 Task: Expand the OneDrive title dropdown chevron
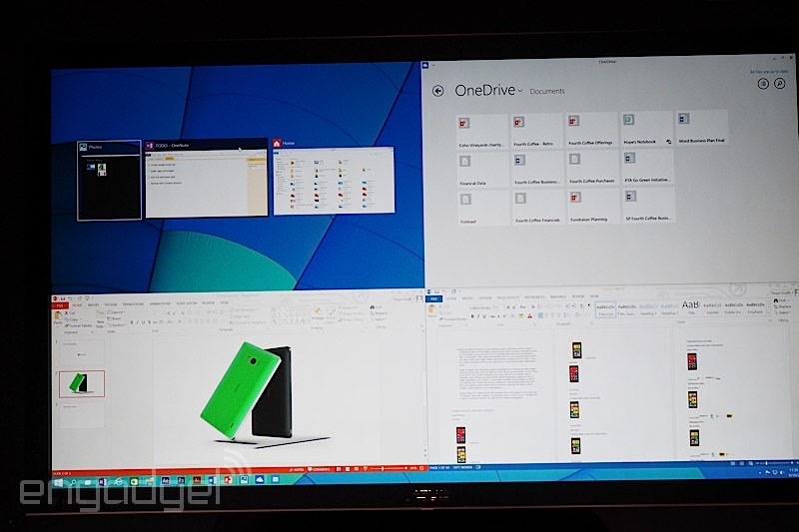[520, 91]
